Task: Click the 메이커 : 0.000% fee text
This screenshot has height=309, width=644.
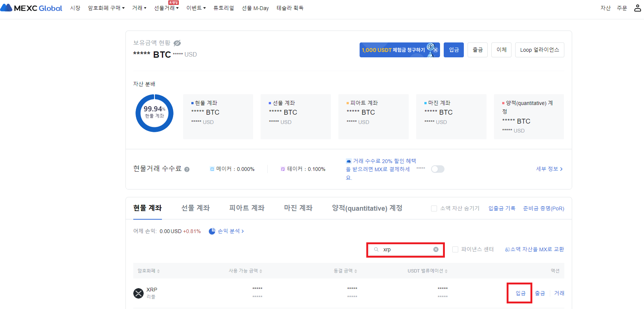Action: tap(235, 169)
